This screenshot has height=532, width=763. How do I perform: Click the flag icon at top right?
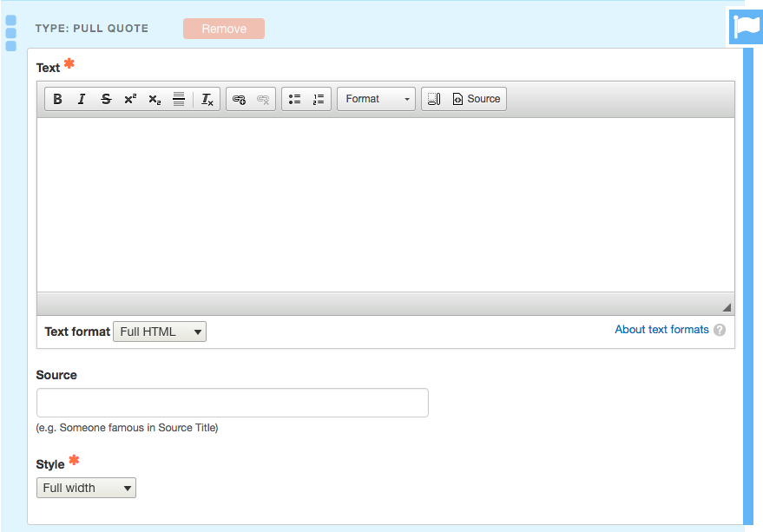click(745, 27)
